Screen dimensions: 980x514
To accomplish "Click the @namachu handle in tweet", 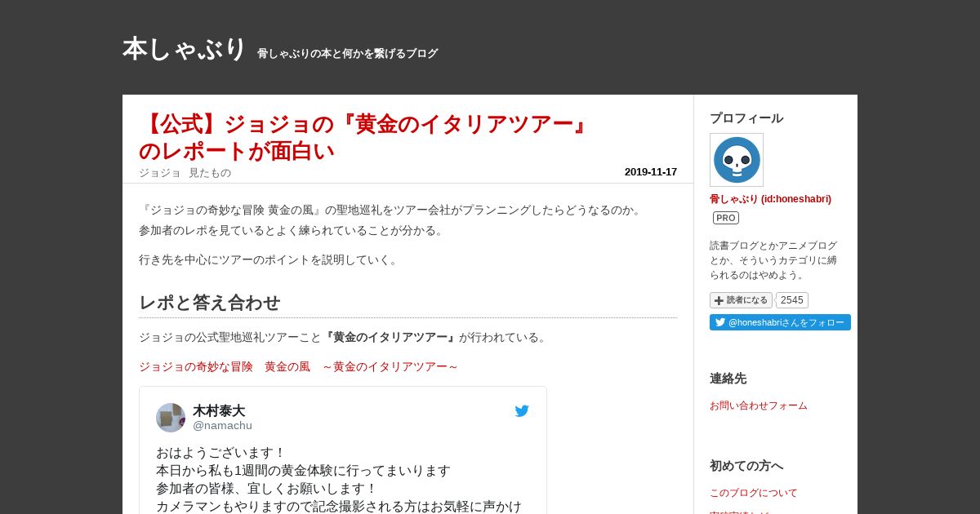I will 222,426.
